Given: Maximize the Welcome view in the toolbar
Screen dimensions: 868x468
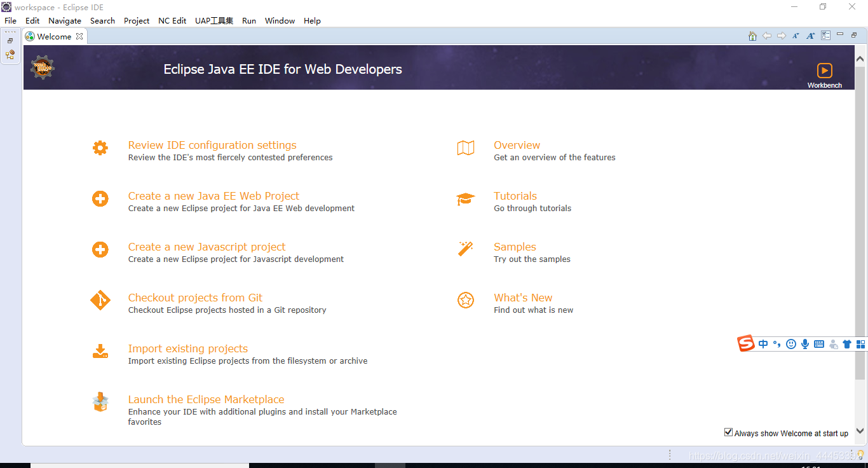Looking at the screenshot, I should coord(855,35).
